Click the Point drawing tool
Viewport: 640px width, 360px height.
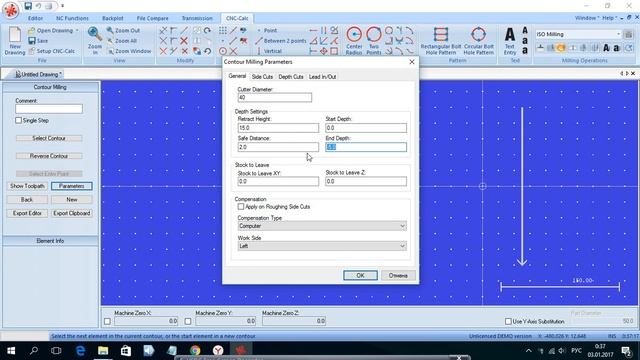point(267,31)
